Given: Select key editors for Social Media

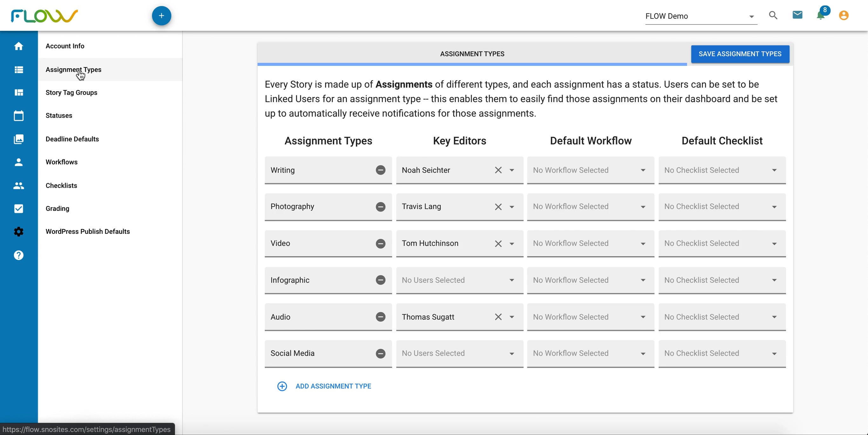Looking at the screenshot, I should pyautogui.click(x=512, y=353).
